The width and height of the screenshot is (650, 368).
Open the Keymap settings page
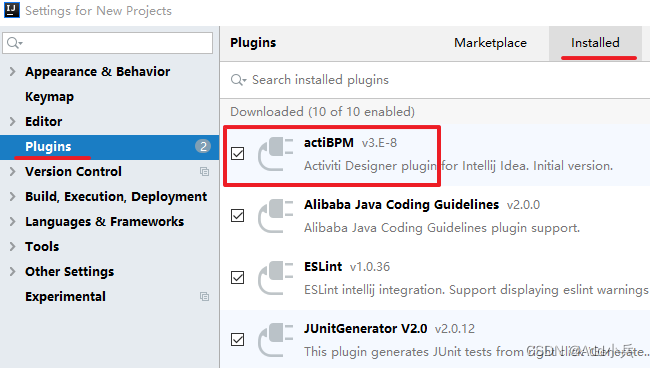coord(49,97)
